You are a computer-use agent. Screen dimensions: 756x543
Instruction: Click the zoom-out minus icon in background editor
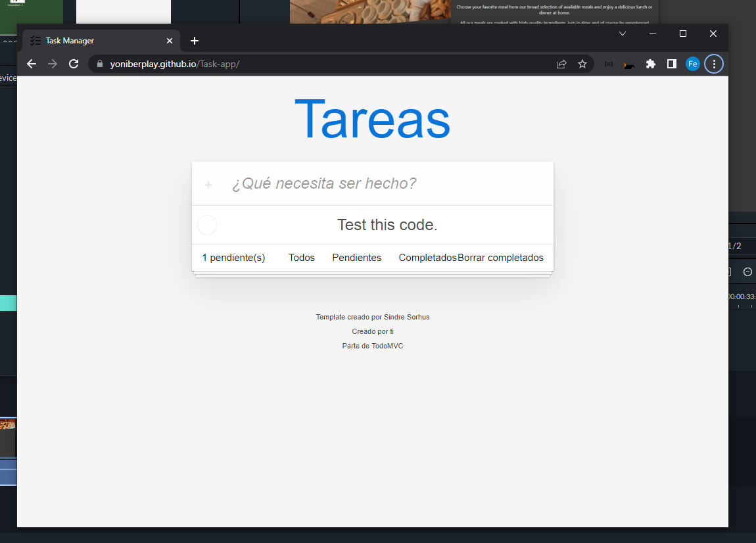[x=747, y=272]
